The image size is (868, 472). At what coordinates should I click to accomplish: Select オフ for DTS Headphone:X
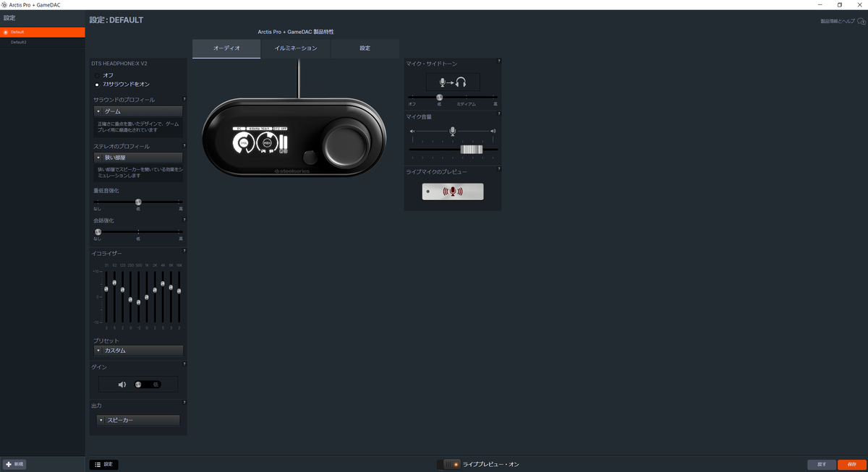tap(98, 75)
